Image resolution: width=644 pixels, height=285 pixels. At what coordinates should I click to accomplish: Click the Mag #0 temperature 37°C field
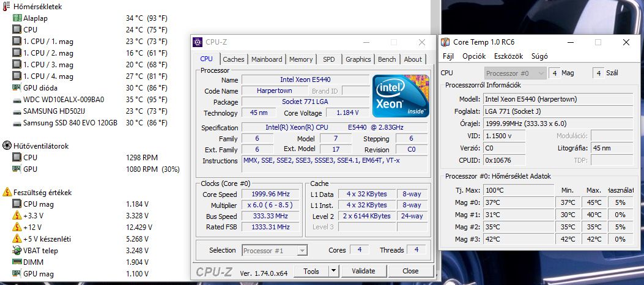[519, 202]
